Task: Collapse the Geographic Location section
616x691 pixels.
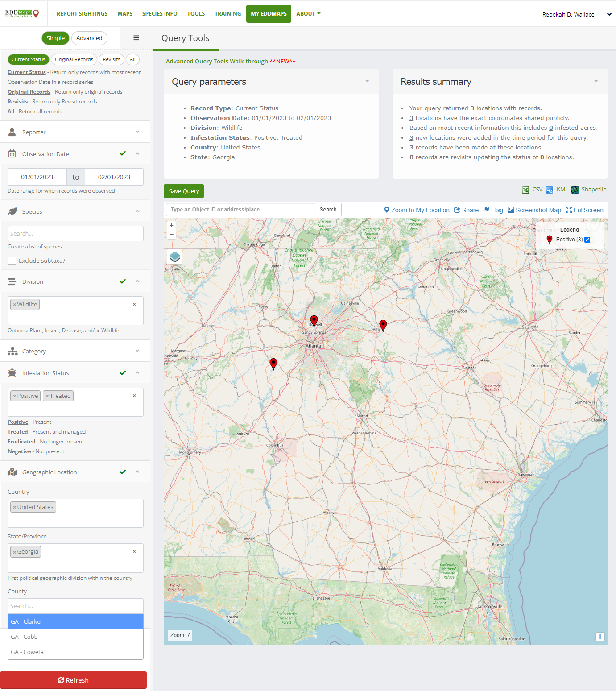Action: (x=137, y=472)
